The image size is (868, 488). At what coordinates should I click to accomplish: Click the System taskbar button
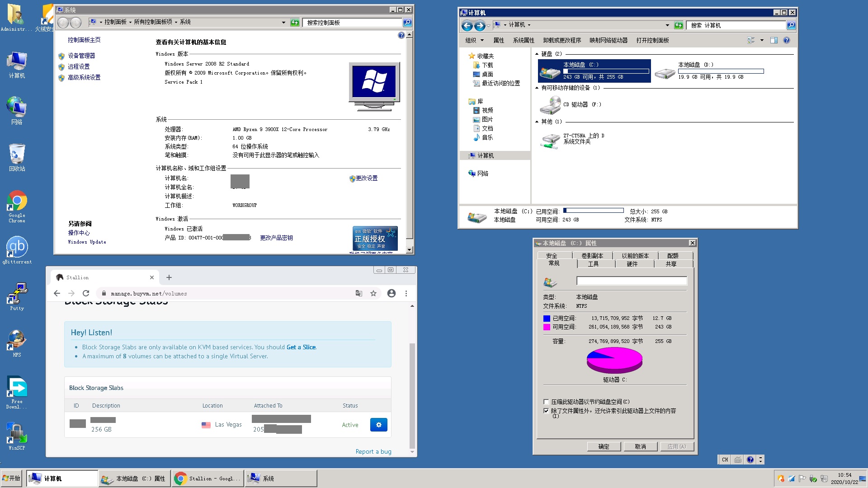[x=281, y=478]
